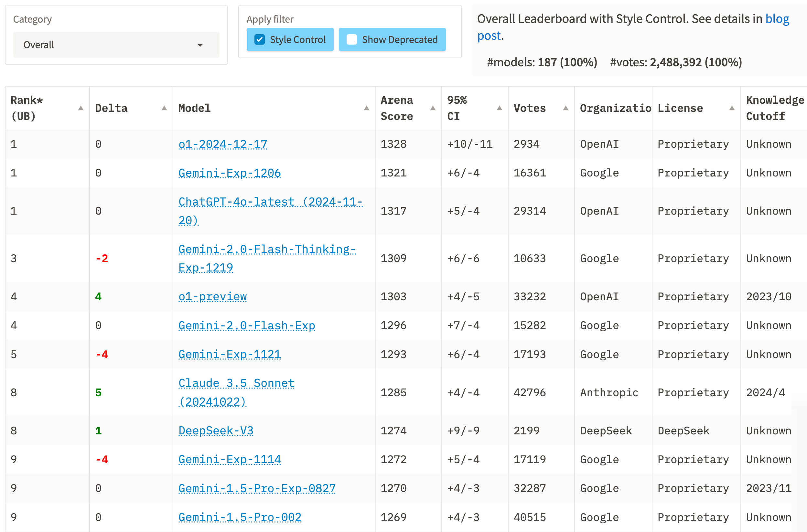Click Arena Score sort arrow
807x532 pixels.
point(433,108)
